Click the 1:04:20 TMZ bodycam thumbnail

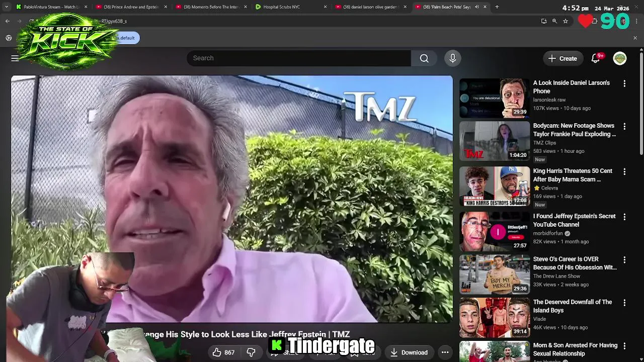(495, 141)
